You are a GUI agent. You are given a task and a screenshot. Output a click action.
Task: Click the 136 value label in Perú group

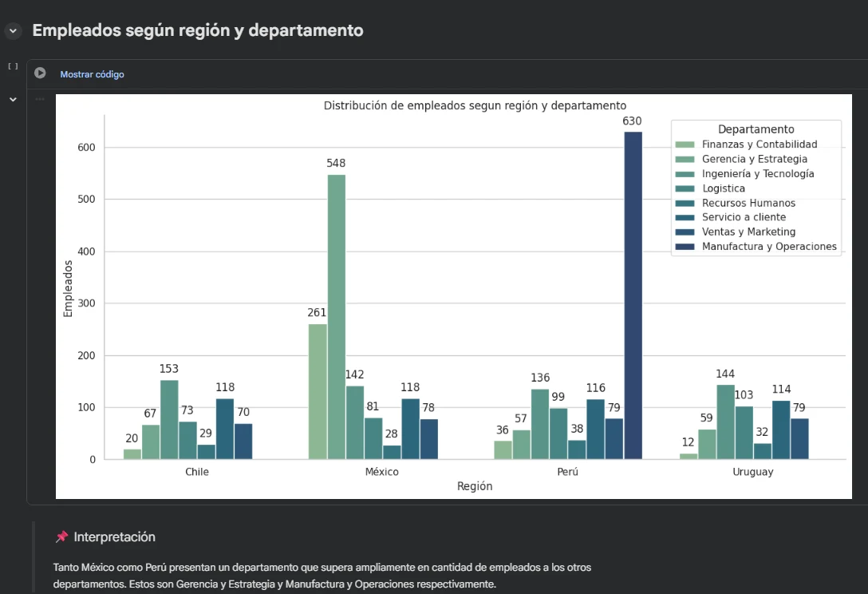[x=540, y=378]
